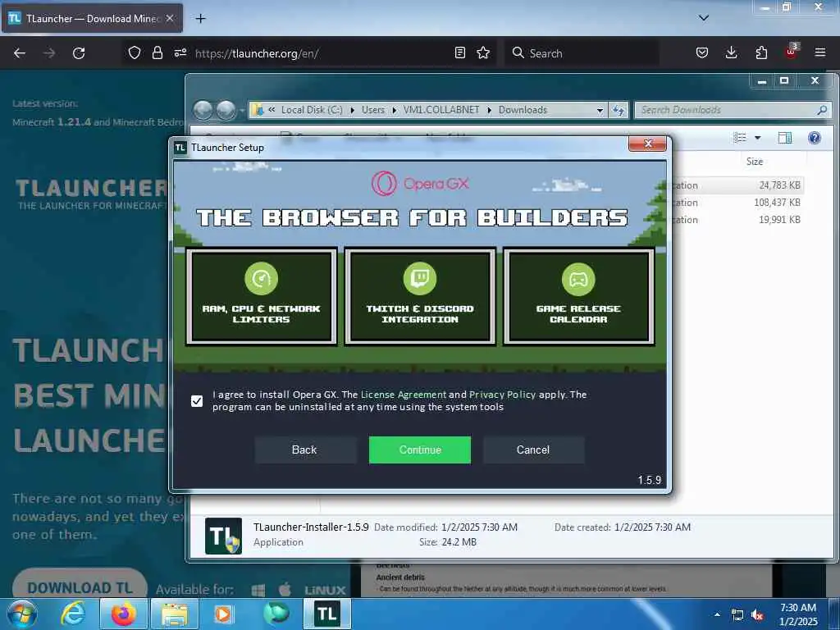Expand the arrow after Users breadcrumb
Image resolution: width=840 pixels, height=630 pixels.
[x=395, y=111]
